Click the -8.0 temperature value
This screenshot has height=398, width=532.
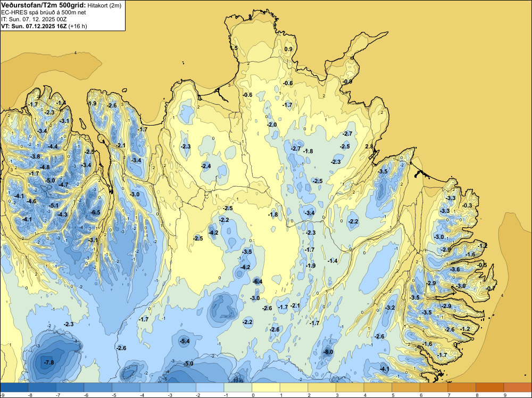pos(328,352)
